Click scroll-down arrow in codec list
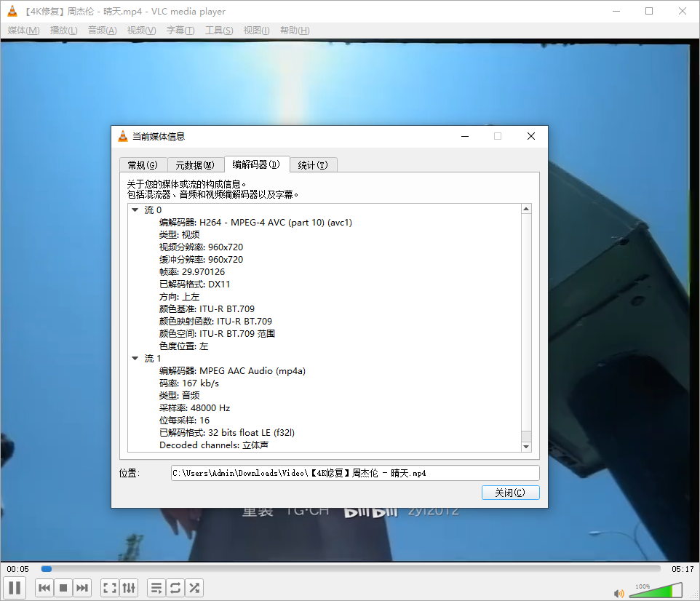This screenshot has height=601, width=700. point(526,447)
